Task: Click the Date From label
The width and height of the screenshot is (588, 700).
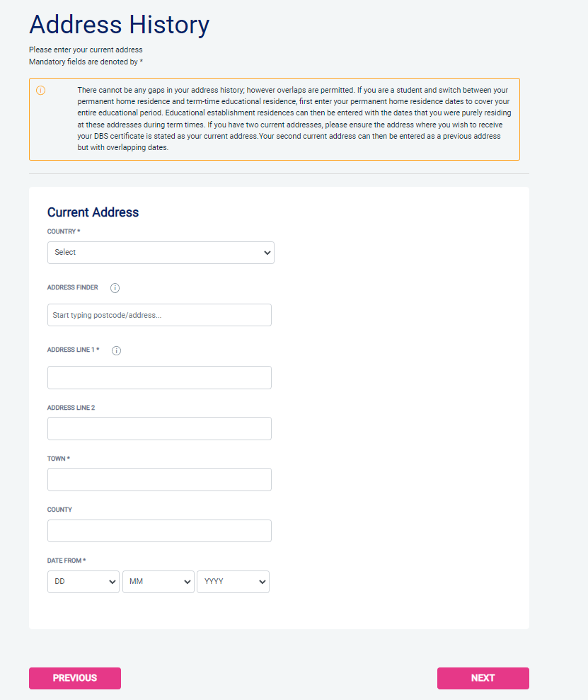Action: tap(67, 561)
